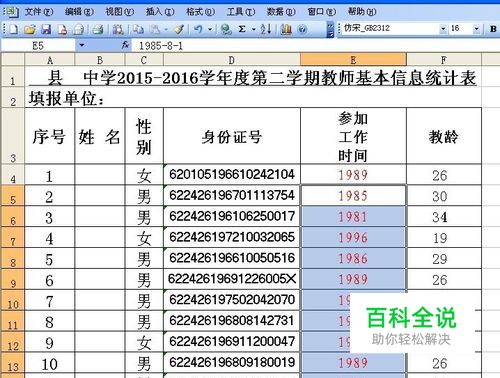Screen dimensions: 500x378
Task: Open the font size dropdown showing 16
Action: 476,29
